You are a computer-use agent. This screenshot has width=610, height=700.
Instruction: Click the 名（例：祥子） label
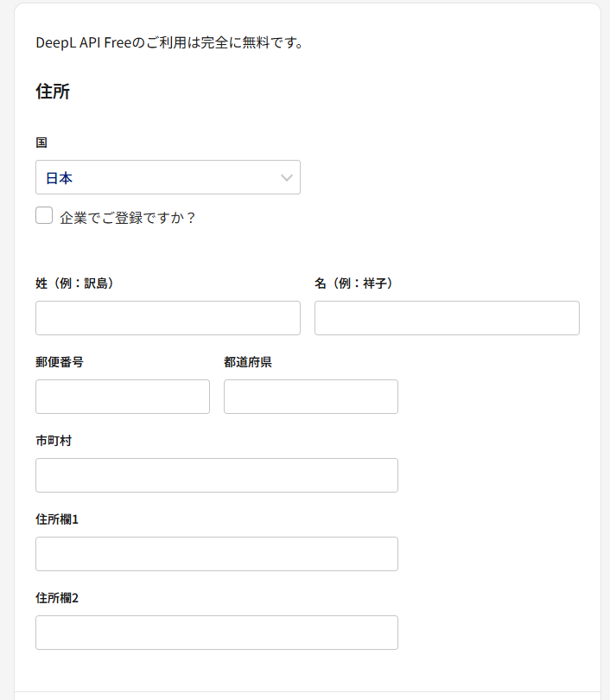pyautogui.click(x=353, y=283)
